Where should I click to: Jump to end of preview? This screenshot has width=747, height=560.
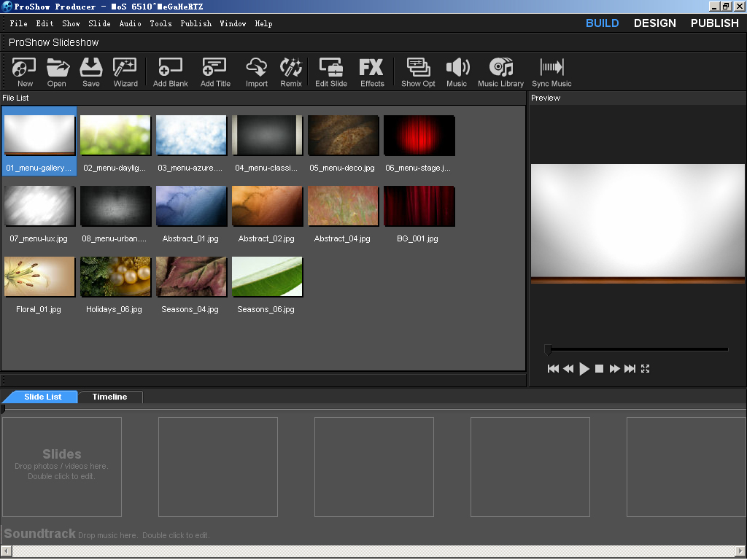[630, 368]
